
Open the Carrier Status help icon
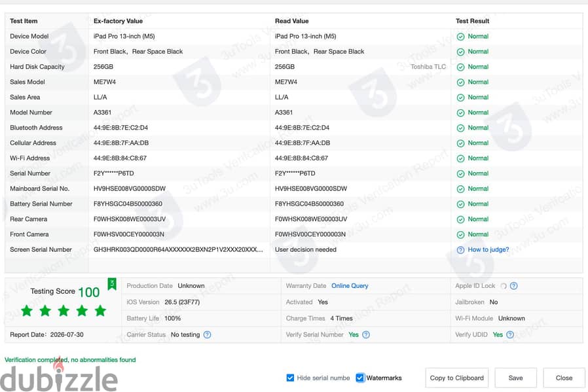pyautogui.click(x=207, y=334)
